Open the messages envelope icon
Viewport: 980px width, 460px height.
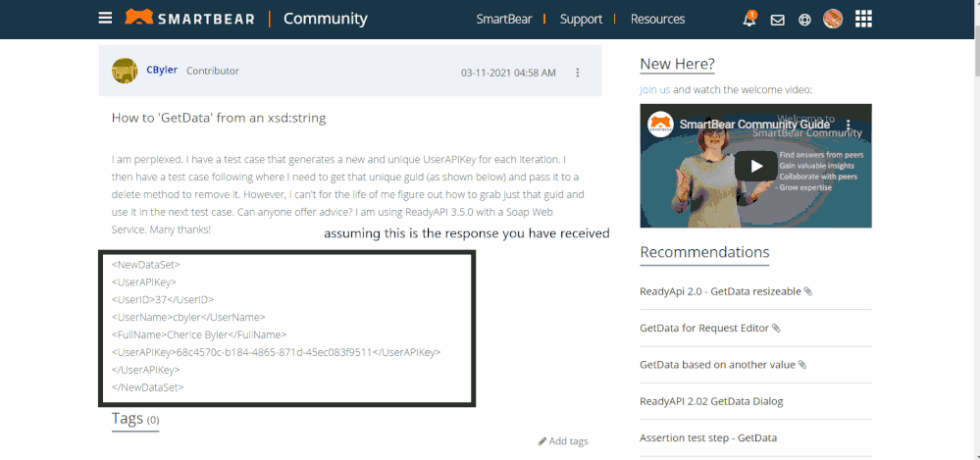coord(777,20)
